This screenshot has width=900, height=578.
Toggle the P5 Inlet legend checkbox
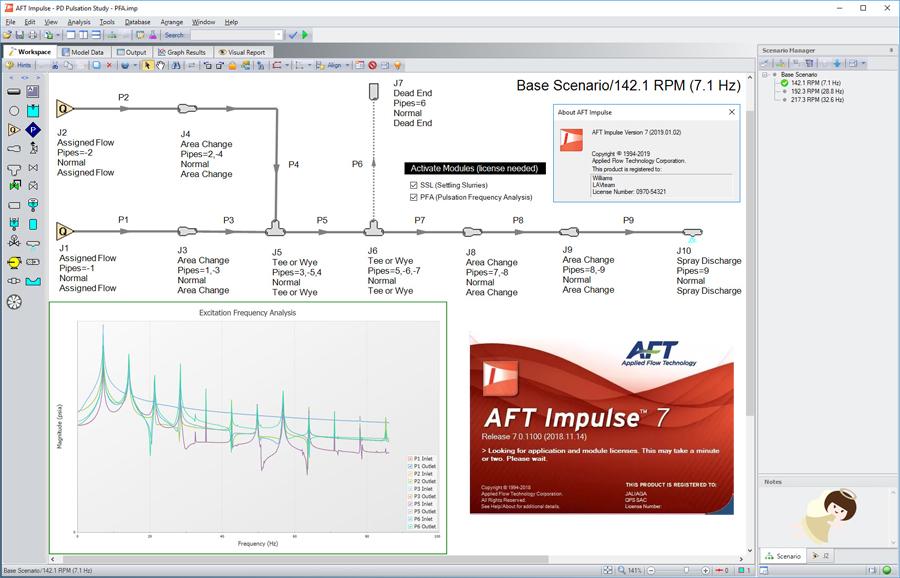coord(410,503)
